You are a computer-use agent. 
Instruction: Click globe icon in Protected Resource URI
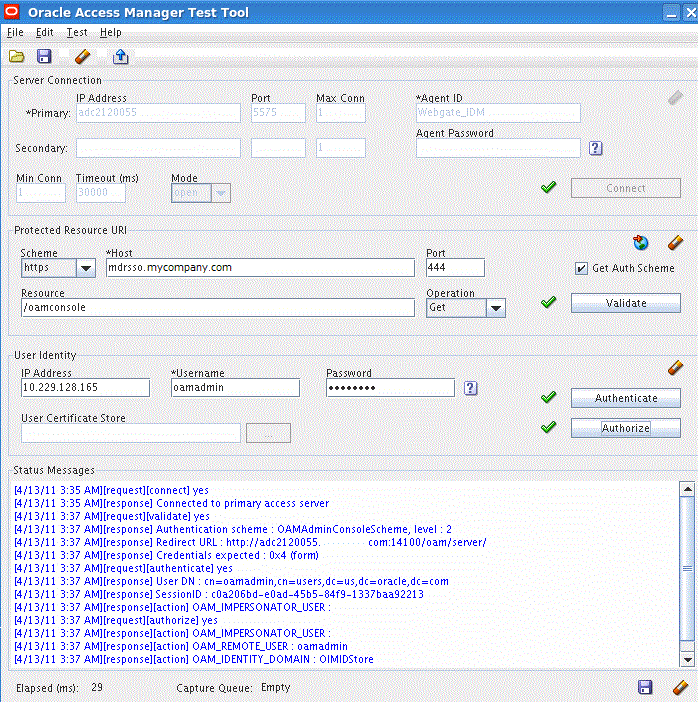[x=641, y=243]
